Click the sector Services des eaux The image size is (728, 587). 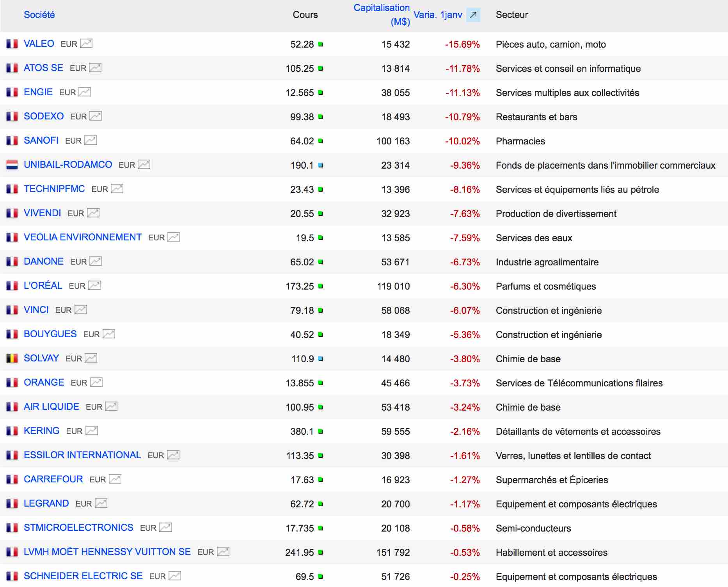coord(534,238)
